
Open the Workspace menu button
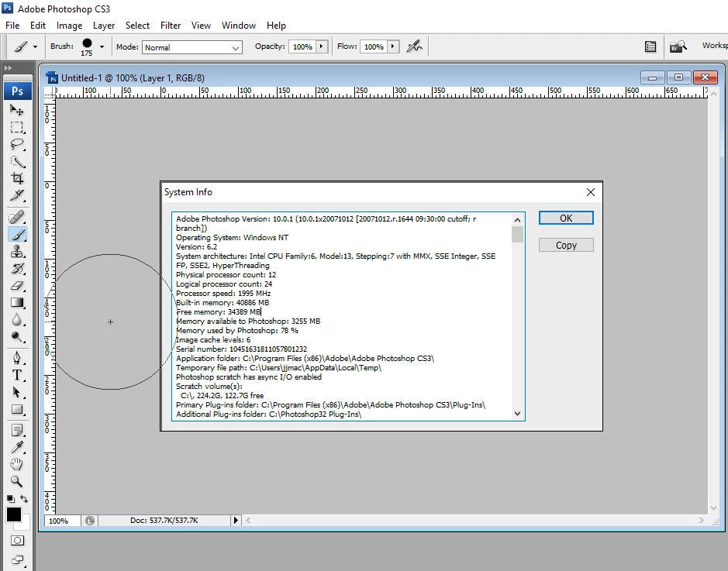pyautogui.click(x=714, y=46)
